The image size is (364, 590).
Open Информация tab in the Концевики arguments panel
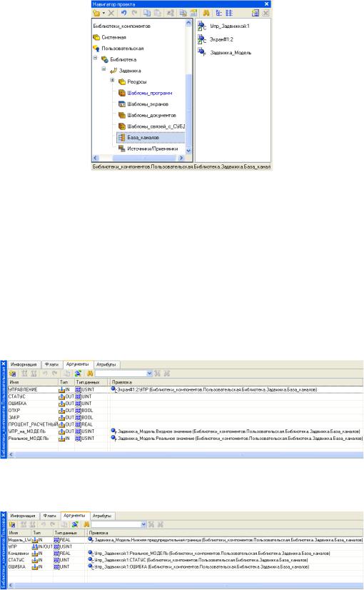point(23,516)
